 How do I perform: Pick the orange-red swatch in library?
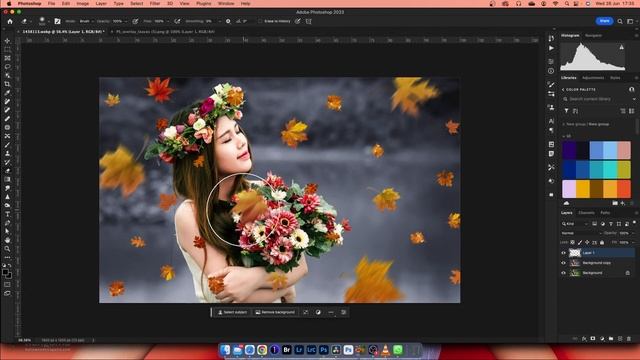(624, 189)
